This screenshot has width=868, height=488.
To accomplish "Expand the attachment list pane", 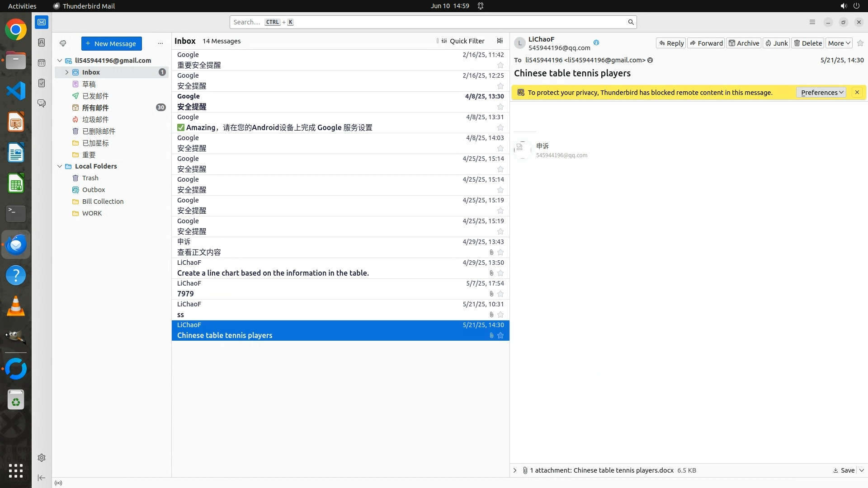I will 515,470.
